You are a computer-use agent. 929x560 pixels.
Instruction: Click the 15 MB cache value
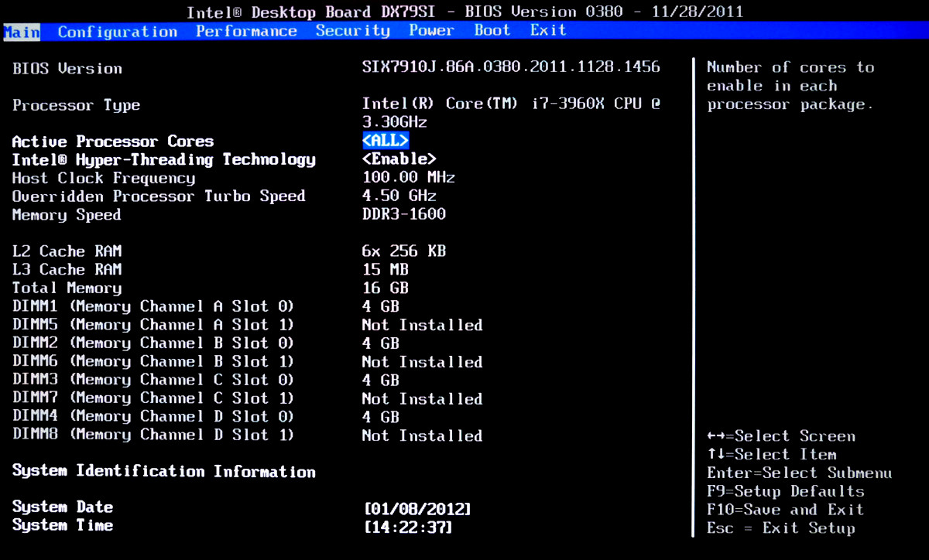[385, 270]
